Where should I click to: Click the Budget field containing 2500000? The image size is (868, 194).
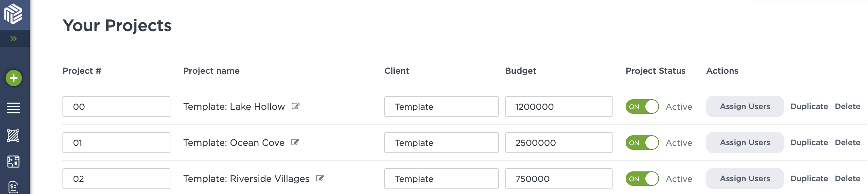pyautogui.click(x=558, y=142)
